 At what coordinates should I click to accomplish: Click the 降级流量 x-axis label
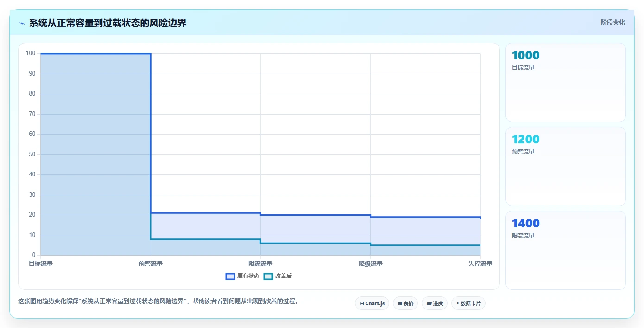pyautogui.click(x=371, y=264)
